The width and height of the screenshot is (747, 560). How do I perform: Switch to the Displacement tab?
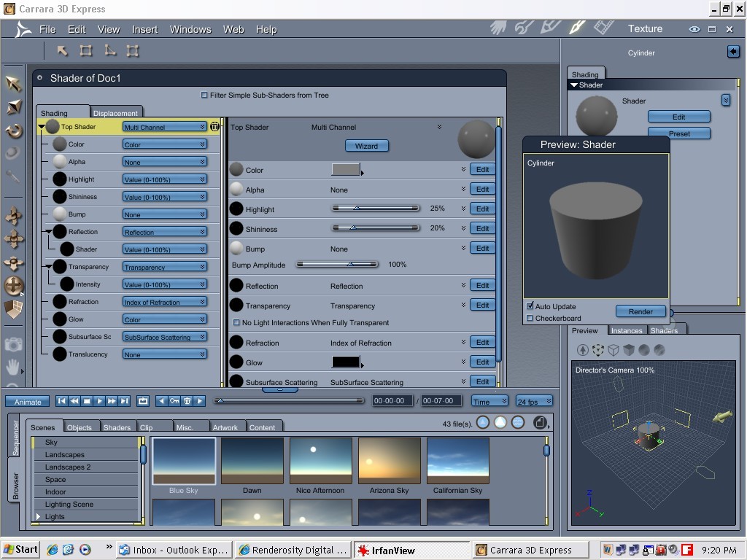point(115,113)
